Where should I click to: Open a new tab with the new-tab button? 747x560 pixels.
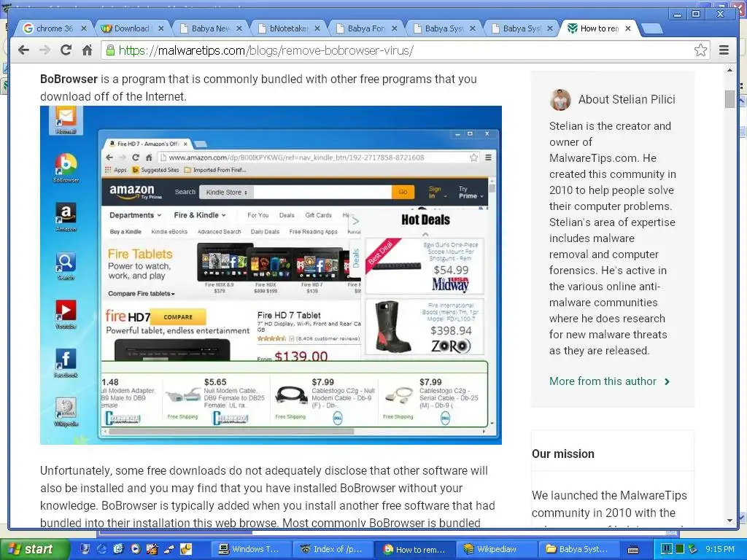click(651, 29)
